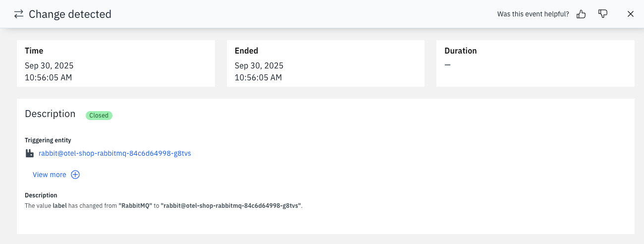Click the Ended card heading
The image size is (644, 244).
click(247, 51)
